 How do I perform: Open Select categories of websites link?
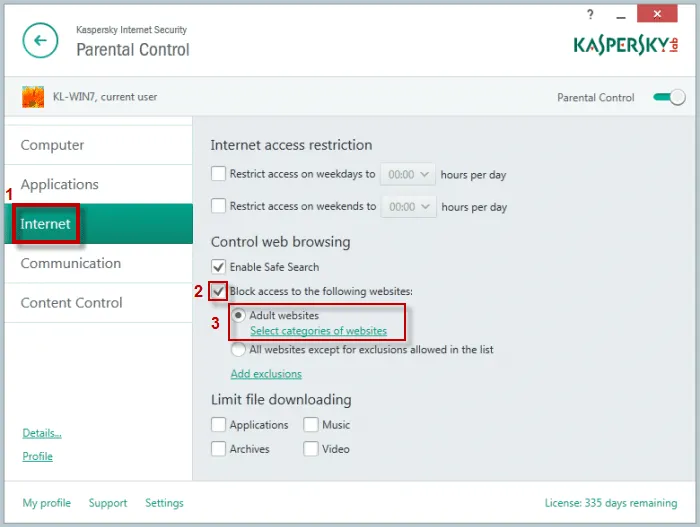tap(318, 331)
